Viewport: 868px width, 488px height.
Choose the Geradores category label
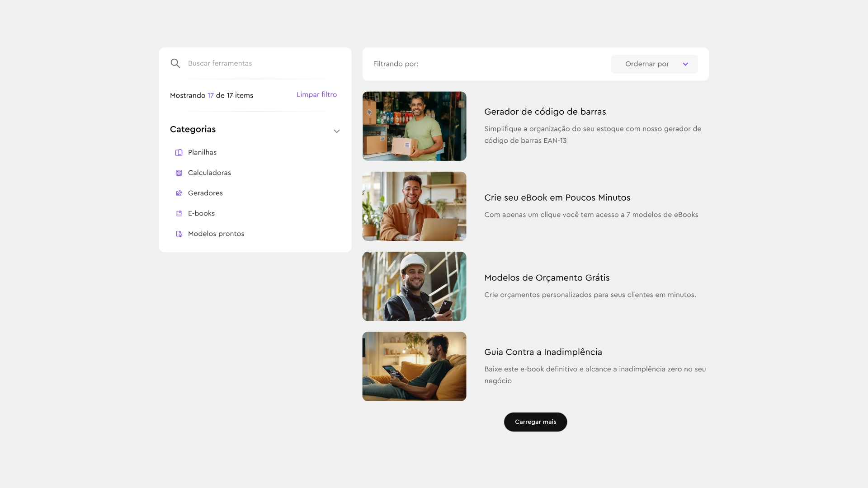click(205, 193)
